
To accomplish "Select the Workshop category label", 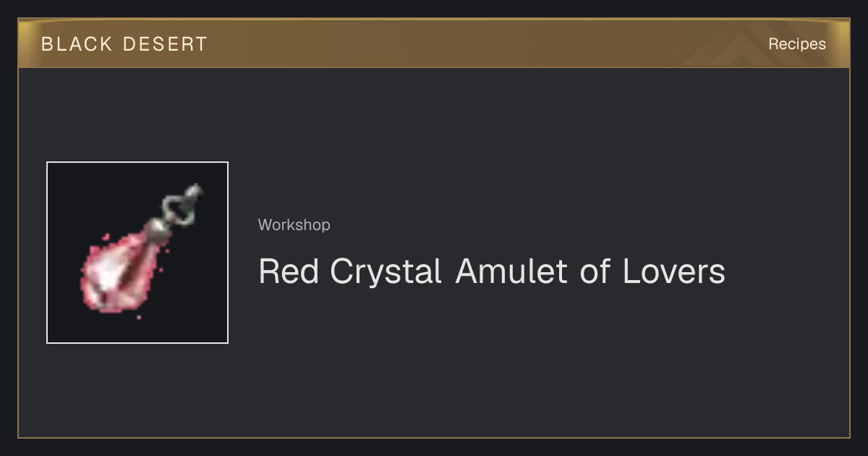I will pos(294,225).
